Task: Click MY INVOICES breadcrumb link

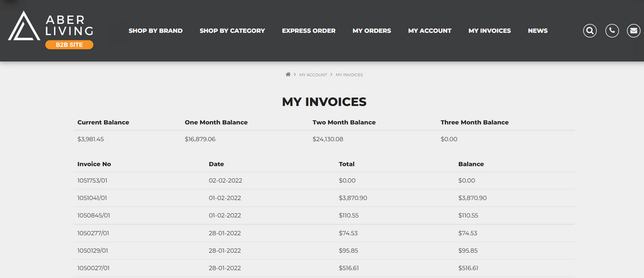Action: point(349,75)
